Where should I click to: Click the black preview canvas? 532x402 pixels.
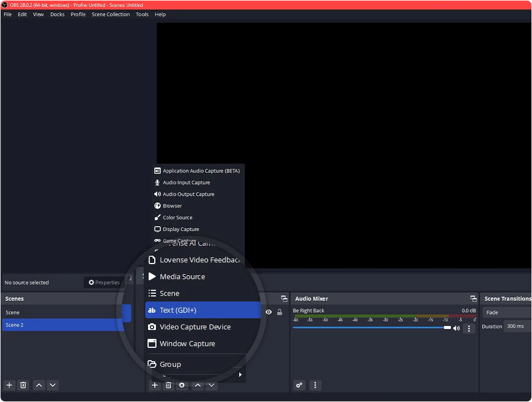[x=344, y=146]
